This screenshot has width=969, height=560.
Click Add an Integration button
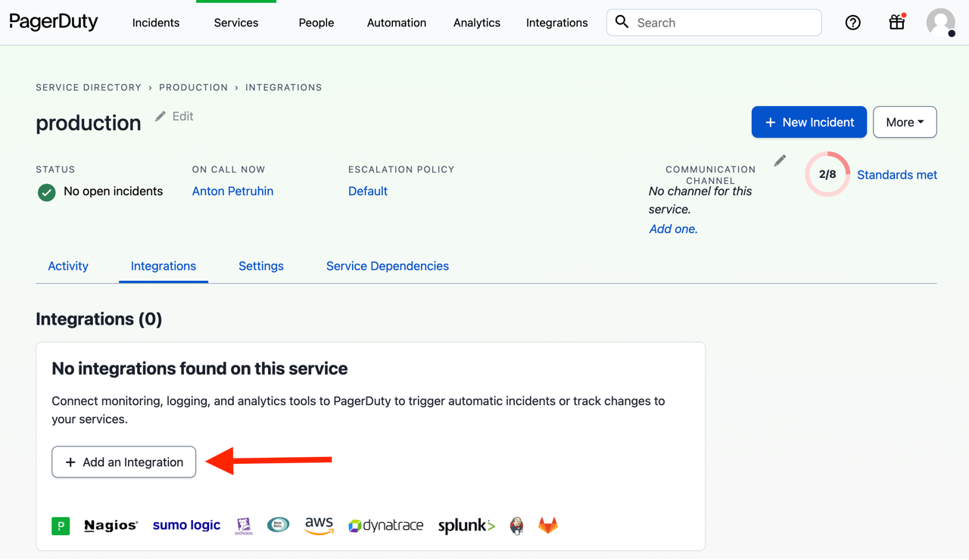coord(123,462)
